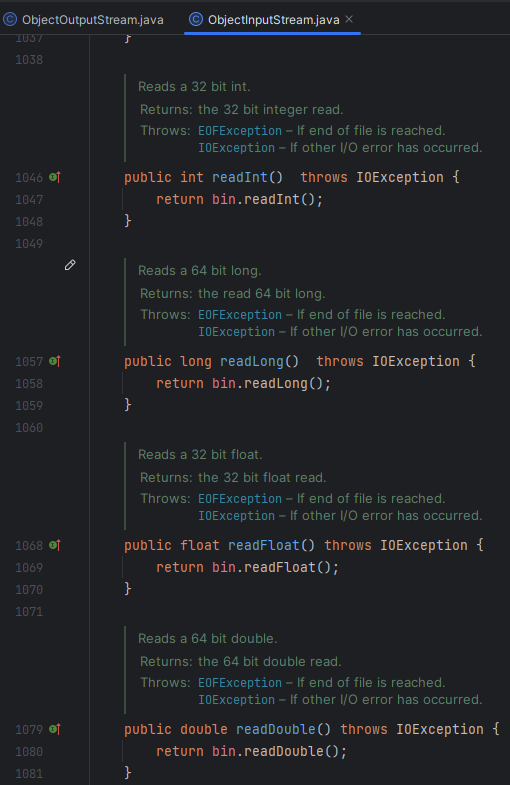The image size is (510, 785).
Task: Click line number 1038 in gutter
Action: click(29, 60)
